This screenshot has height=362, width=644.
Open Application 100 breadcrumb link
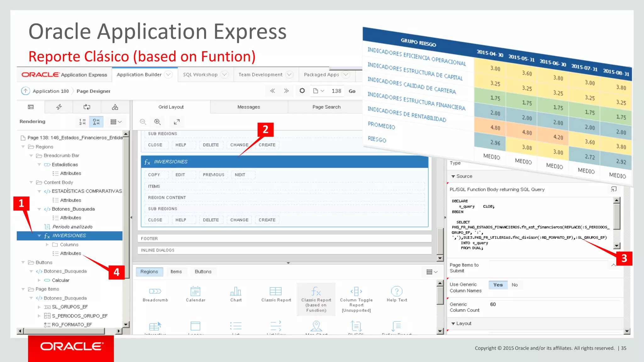pyautogui.click(x=51, y=91)
